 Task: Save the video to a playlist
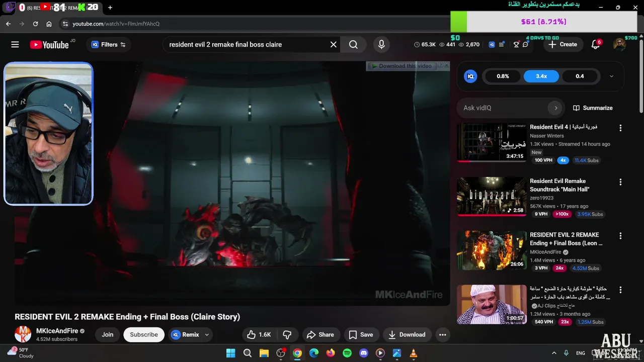point(361,335)
